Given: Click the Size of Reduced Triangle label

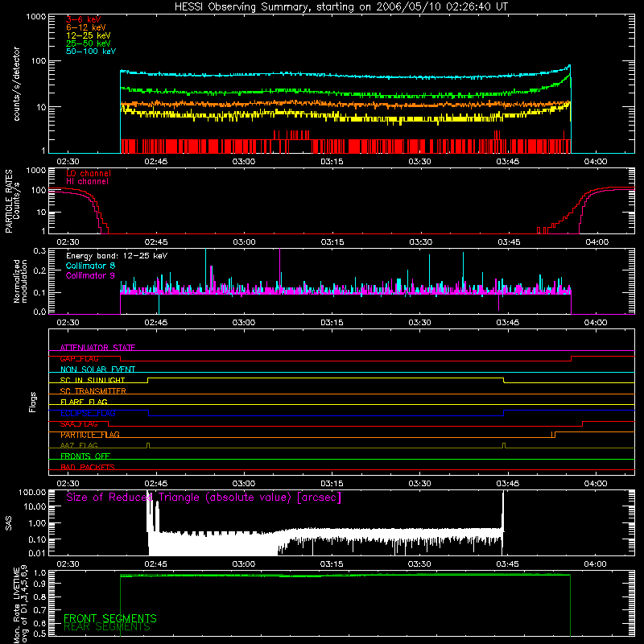Looking at the screenshot, I should click(204, 497).
